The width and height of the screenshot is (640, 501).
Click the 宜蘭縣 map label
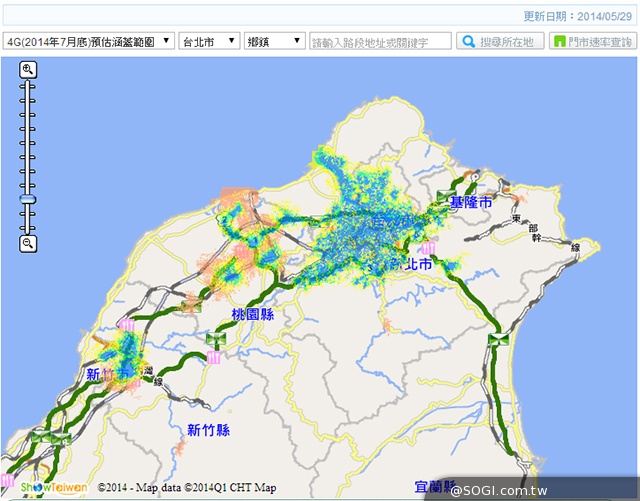click(436, 487)
